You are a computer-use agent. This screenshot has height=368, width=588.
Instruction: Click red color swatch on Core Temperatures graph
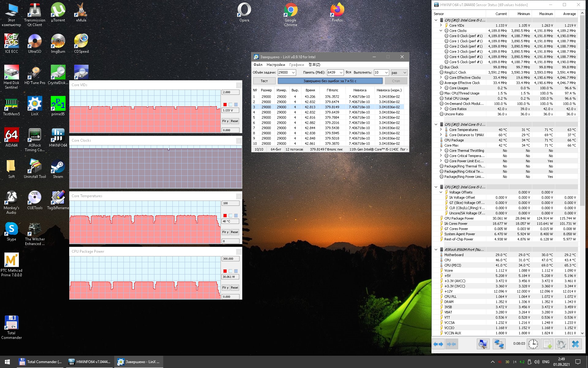225,216
